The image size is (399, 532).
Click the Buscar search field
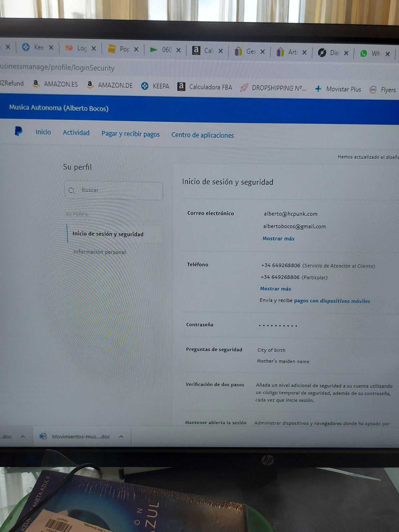coord(114,191)
